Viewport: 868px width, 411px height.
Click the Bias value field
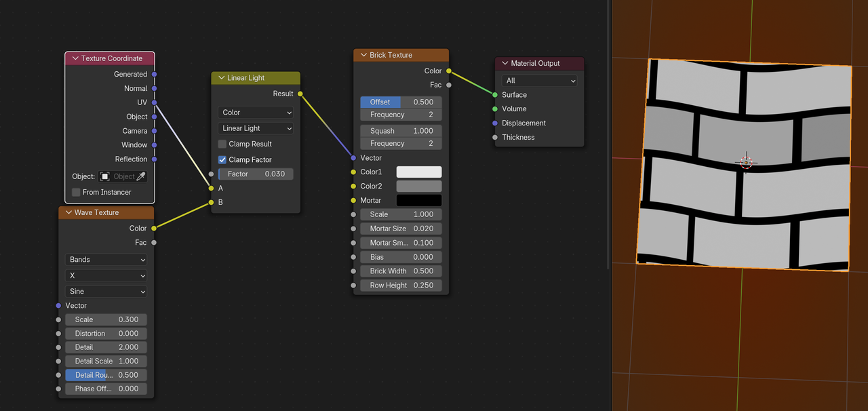click(x=401, y=257)
